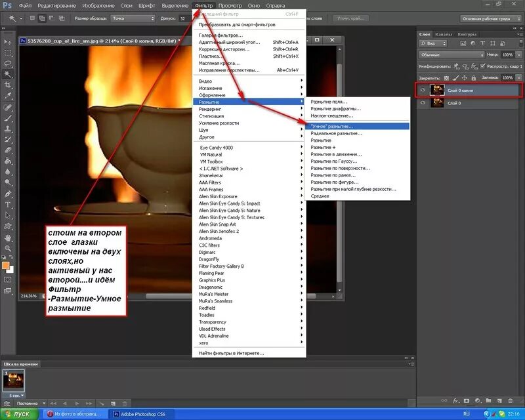This screenshot has height=420, width=525.
Task: Open the "Изображение" menu
Action: (98, 6)
